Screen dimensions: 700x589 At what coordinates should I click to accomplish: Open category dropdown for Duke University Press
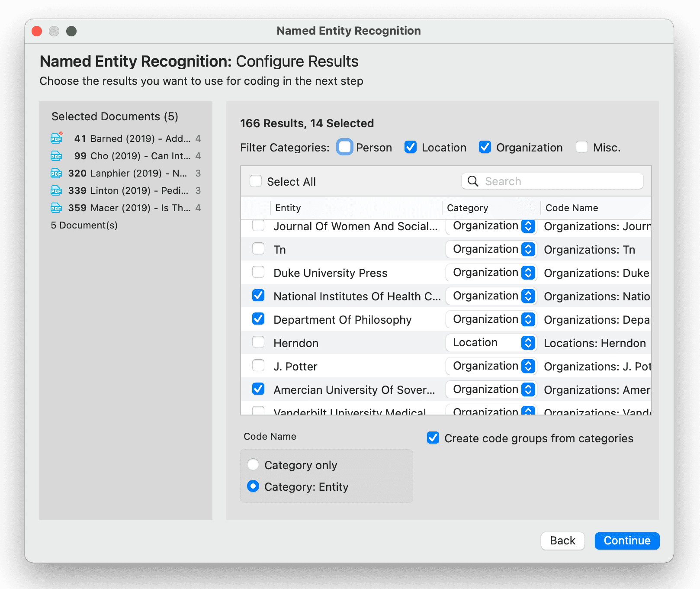coord(491,273)
